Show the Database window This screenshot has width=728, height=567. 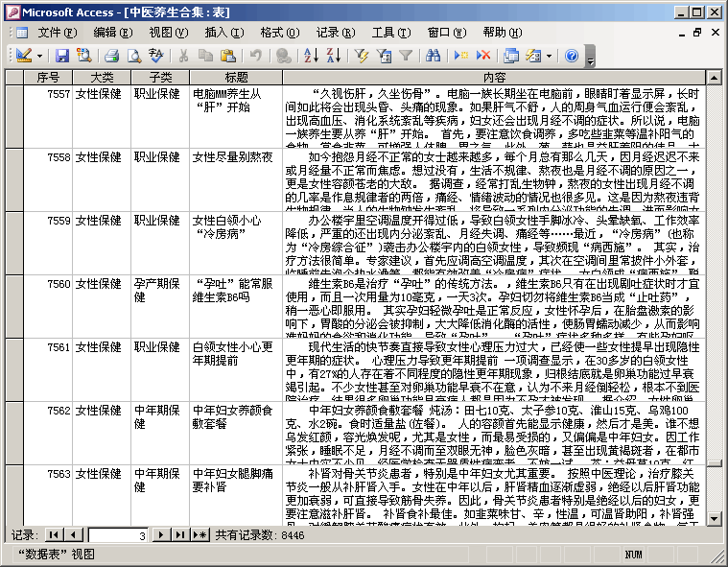pos(511,56)
